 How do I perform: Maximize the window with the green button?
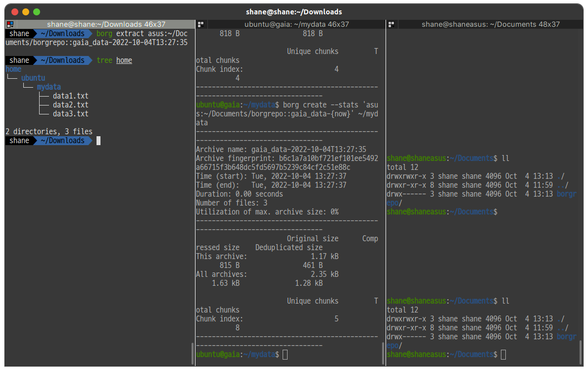(37, 12)
